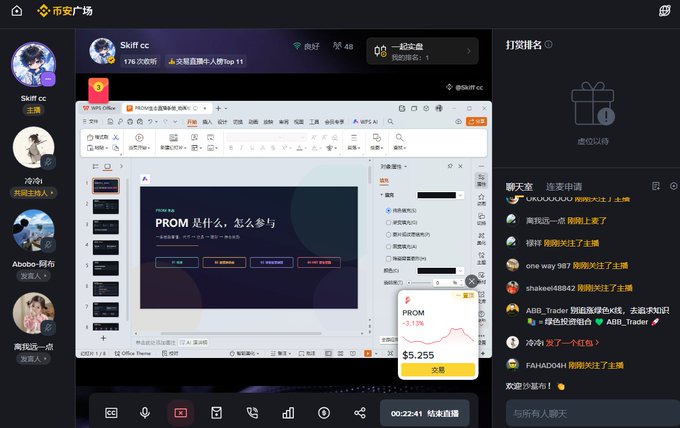Add a new WPS document tab with plus
Screen dimensions: 680x428
(219, 108)
